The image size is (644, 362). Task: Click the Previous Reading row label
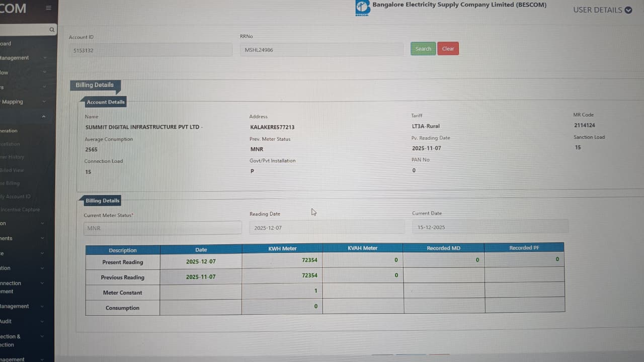point(122,277)
